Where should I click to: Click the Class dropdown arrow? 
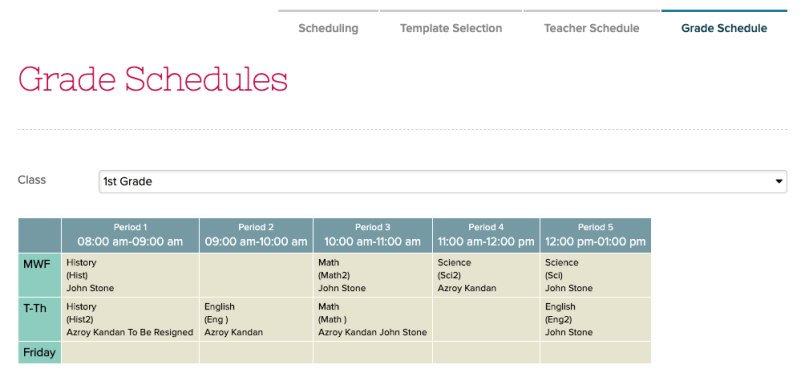click(779, 182)
